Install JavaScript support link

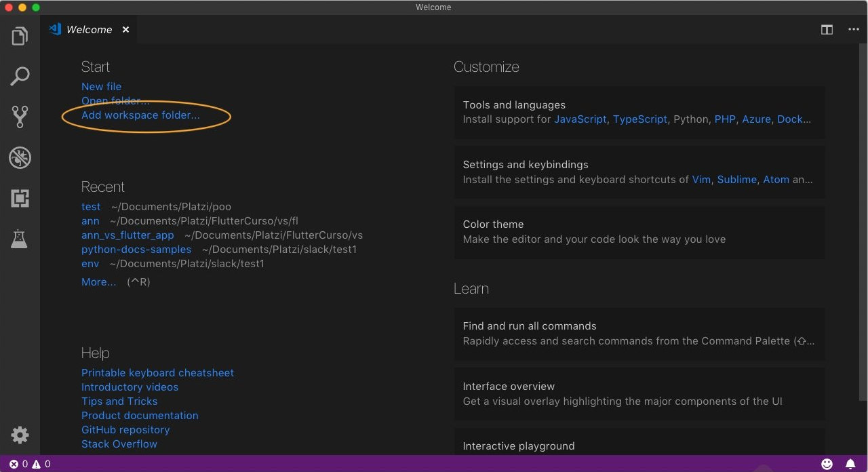point(580,119)
